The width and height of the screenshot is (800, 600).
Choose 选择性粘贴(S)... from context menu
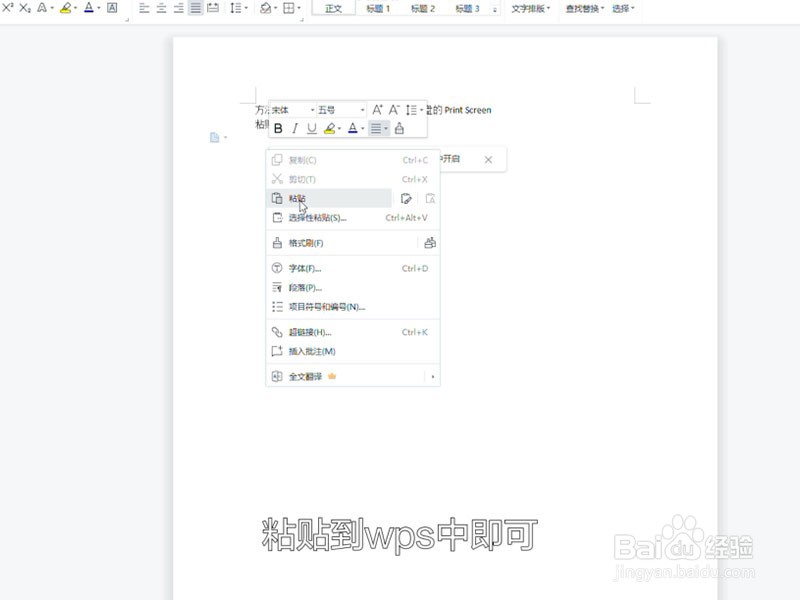click(353, 218)
